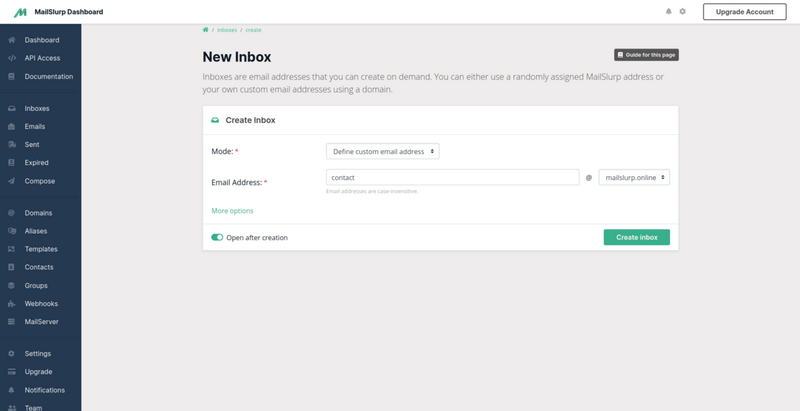
Task: Open Inboxes menu item
Action: click(37, 109)
